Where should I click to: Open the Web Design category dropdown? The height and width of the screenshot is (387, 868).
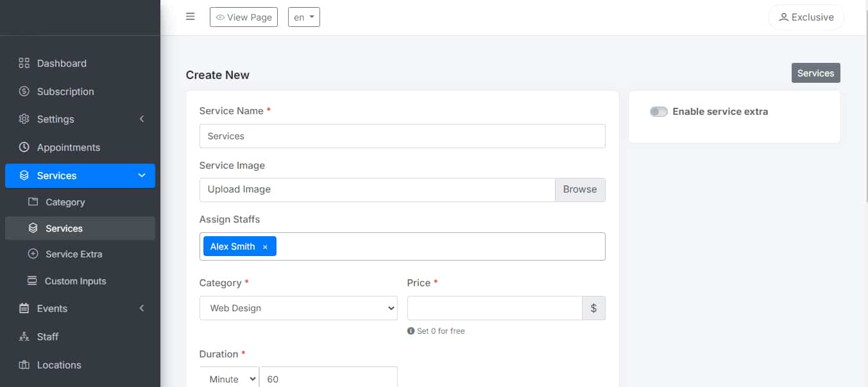pos(298,308)
